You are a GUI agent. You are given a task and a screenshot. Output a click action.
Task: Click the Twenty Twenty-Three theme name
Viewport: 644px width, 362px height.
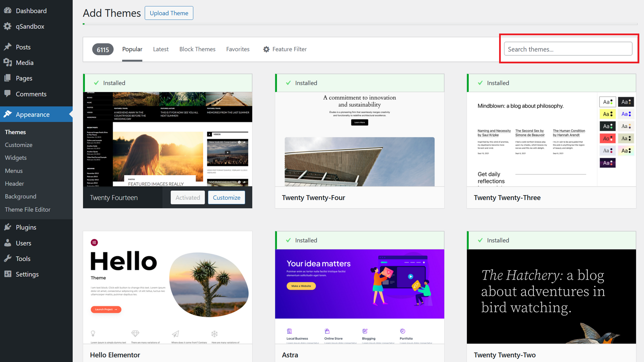(x=507, y=198)
